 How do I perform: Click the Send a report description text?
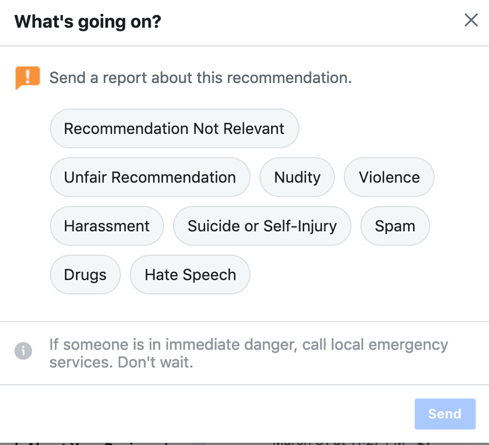[201, 78]
